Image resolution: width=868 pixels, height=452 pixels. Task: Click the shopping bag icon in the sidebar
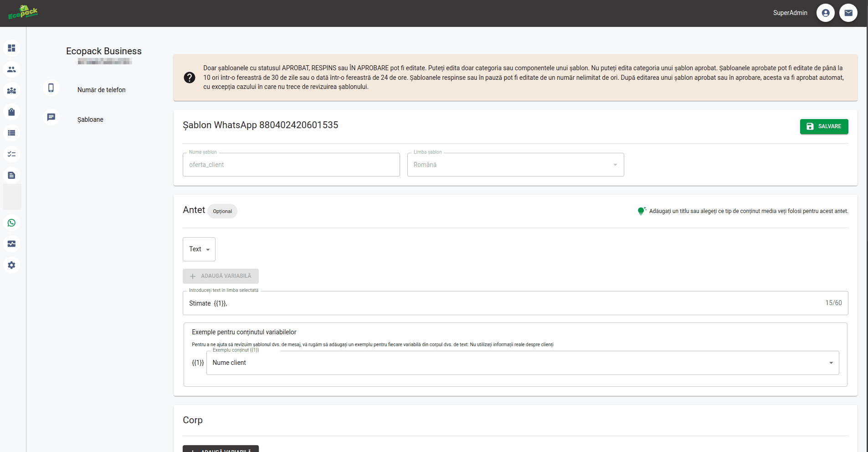11,112
